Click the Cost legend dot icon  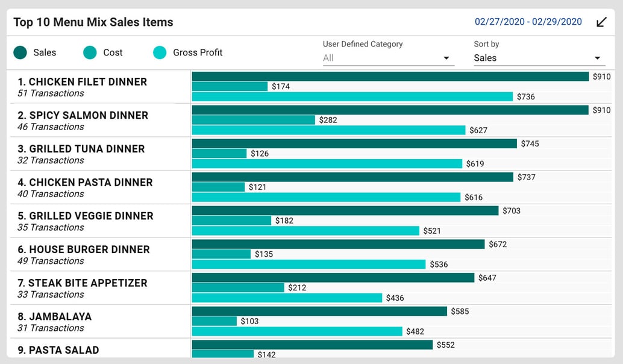tap(89, 52)
